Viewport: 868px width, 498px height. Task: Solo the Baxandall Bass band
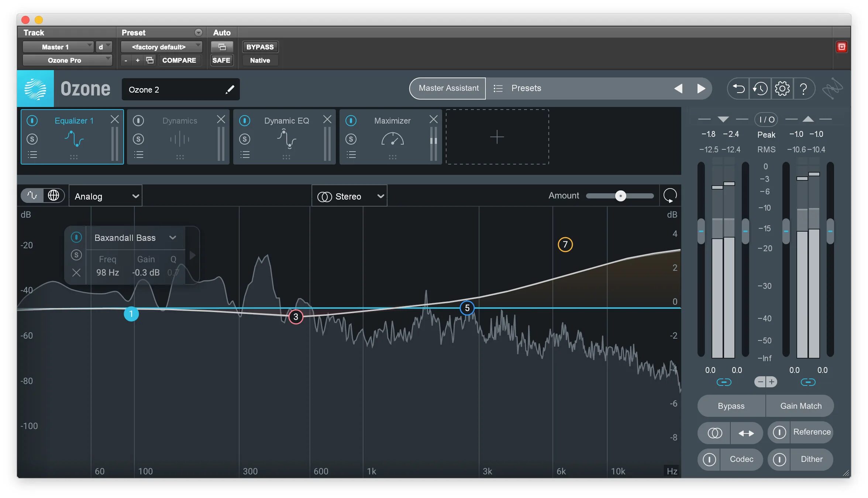[76, 255]
